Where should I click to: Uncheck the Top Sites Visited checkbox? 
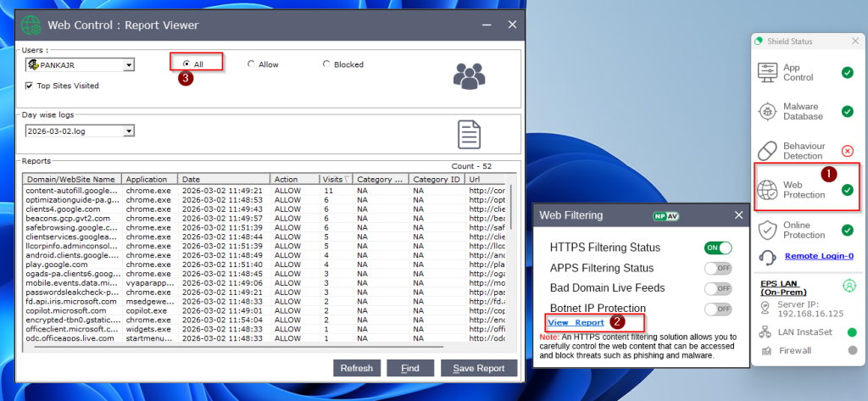click(31, 86)
